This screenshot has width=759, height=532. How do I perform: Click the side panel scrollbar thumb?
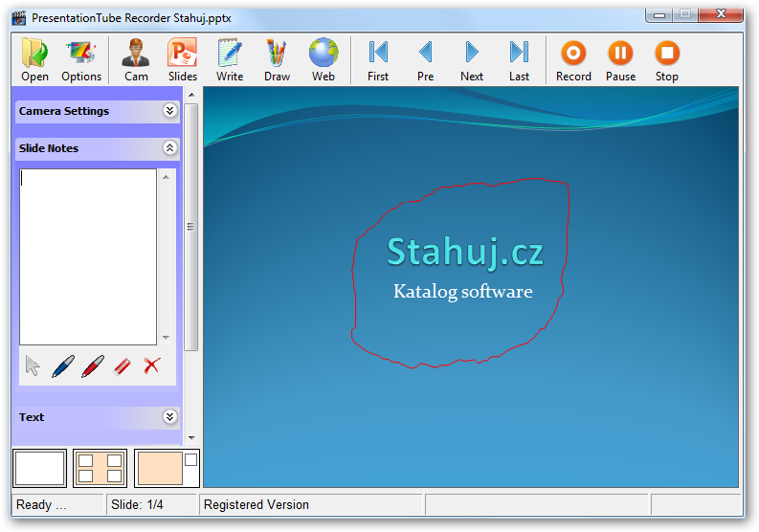(191, 227)
